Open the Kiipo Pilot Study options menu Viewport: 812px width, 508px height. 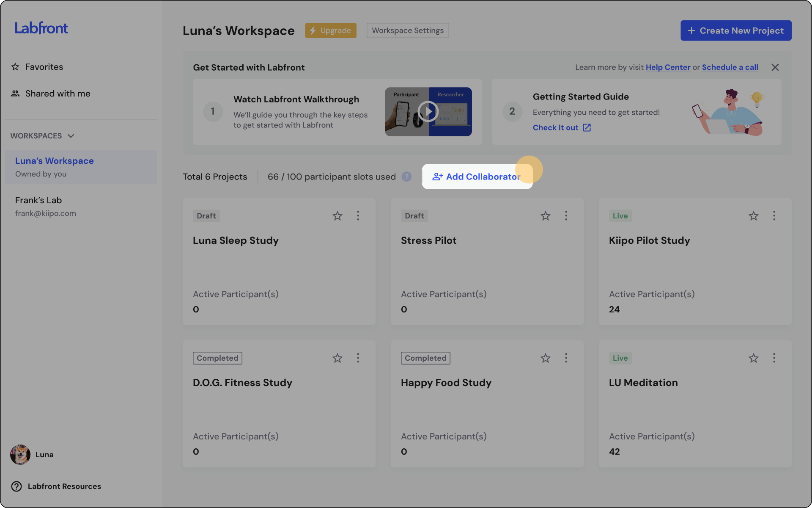point(774,215)
